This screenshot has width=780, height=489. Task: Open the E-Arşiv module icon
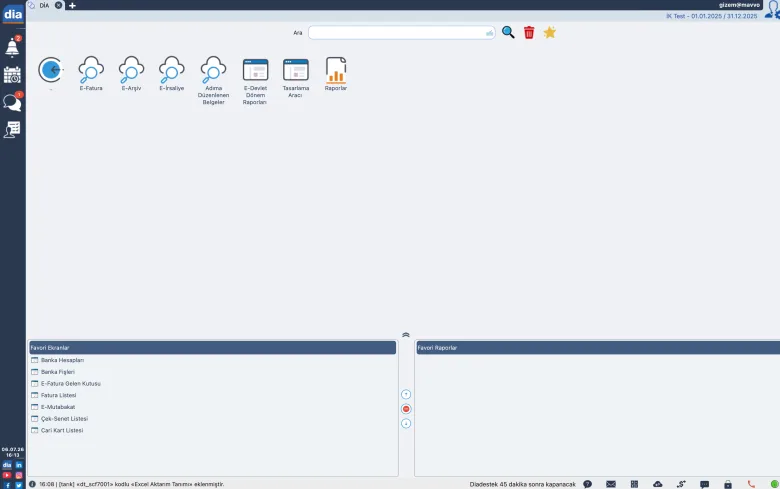point(131,70)
